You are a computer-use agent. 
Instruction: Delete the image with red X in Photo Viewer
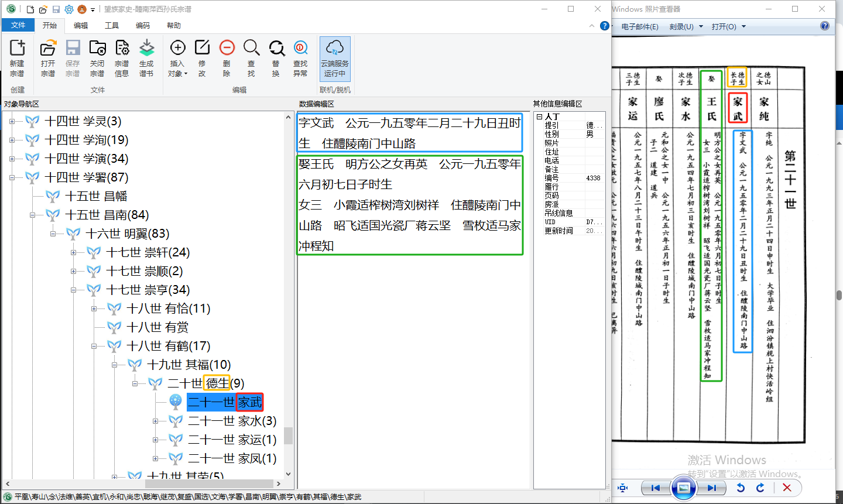pyautogui.click(x=787, y=488)
